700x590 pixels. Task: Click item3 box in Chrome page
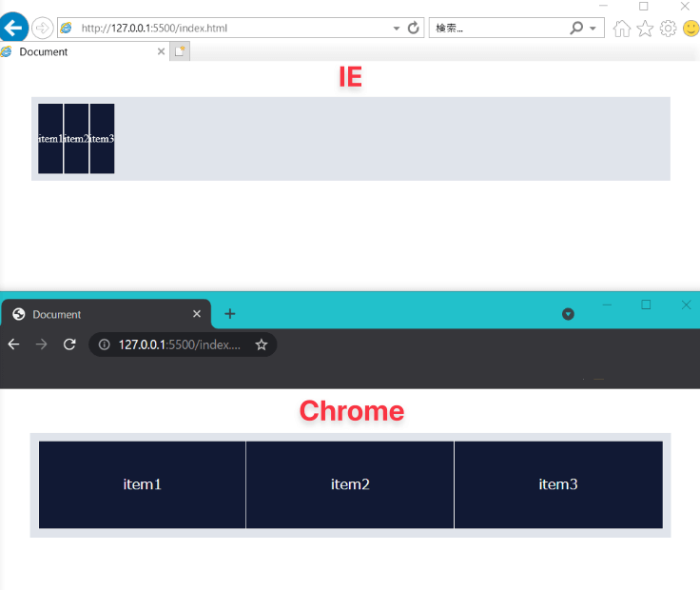pos(558,484)
